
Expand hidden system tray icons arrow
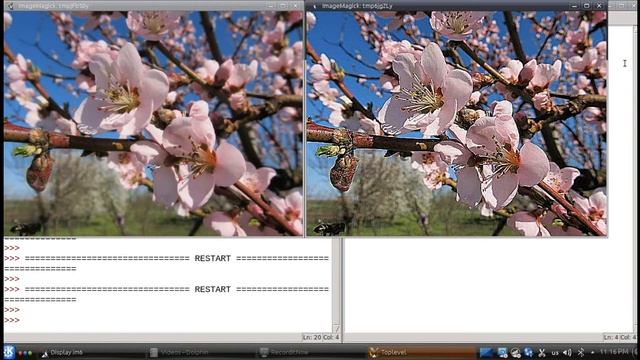[592, 352]
